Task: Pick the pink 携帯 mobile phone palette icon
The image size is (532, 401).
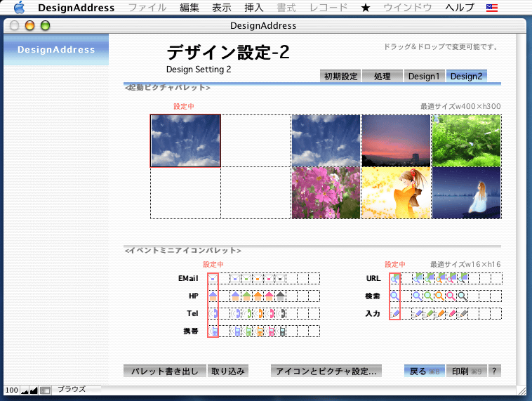Action: click(x=269, y=331)
